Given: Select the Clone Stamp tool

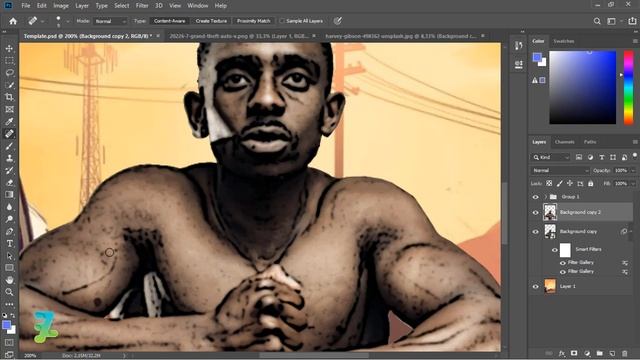Looking at the screenshot, I should [x=9, y=158].
